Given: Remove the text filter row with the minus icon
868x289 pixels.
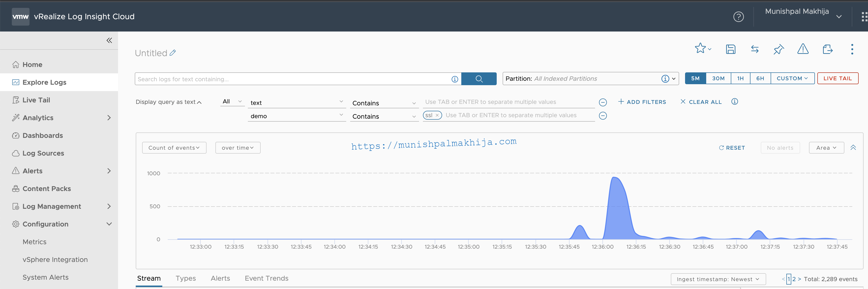Looking at the screenshot, I should pos(603,102).
